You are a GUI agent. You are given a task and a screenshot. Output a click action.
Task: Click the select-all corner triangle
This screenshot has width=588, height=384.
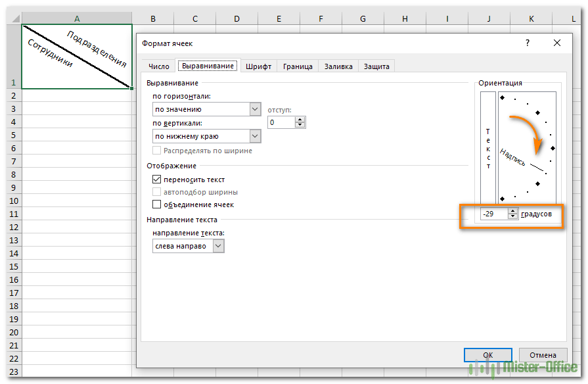coord(15,18)
